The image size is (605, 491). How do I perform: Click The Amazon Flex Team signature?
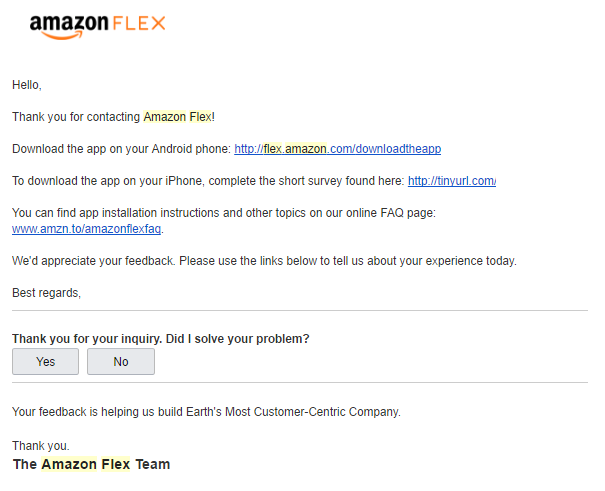91,464
